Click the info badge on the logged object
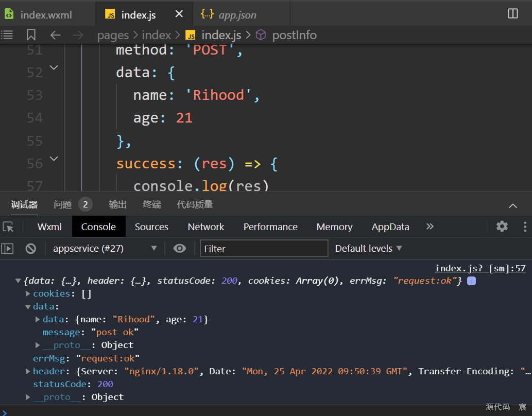532x416 pixels. (471, 281)
